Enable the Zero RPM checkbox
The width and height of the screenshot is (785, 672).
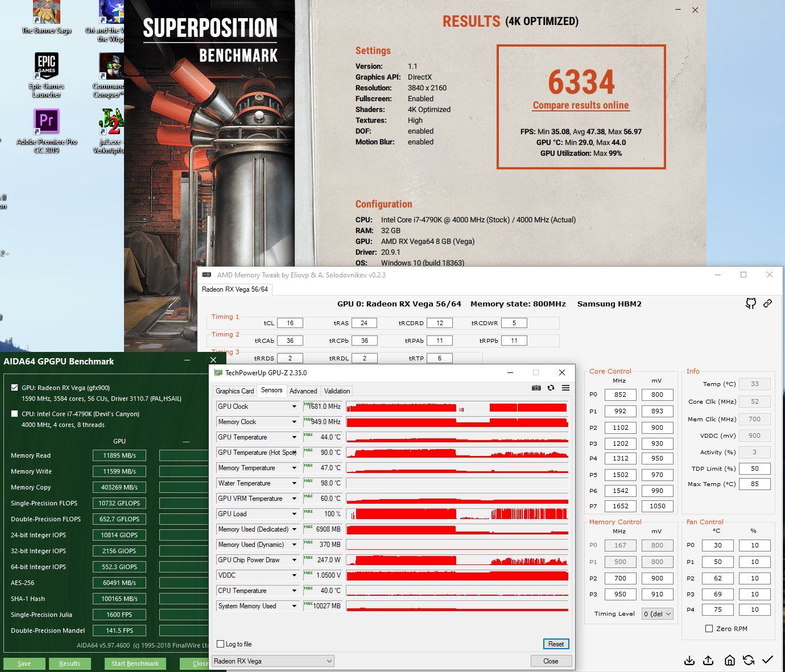pyautogui.click(x=709, y=628)
